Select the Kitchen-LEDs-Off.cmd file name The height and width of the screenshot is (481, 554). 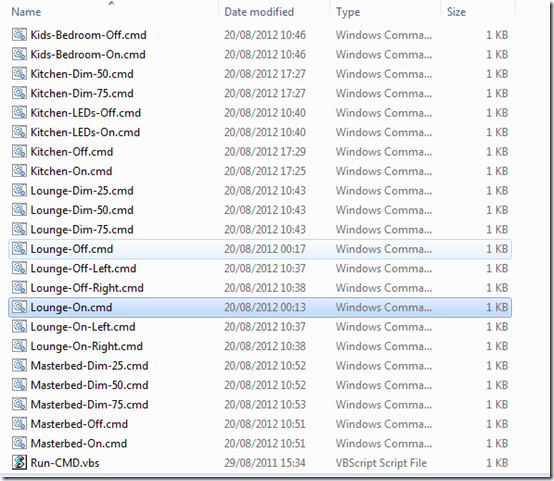pyautogui.click(x=86, y=113)
